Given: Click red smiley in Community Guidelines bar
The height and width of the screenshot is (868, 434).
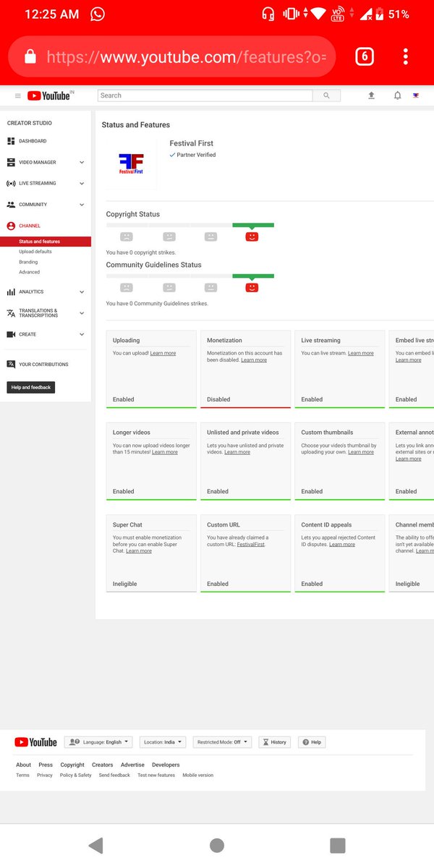Looking at the screenshot, I should (x=252, y=287).
